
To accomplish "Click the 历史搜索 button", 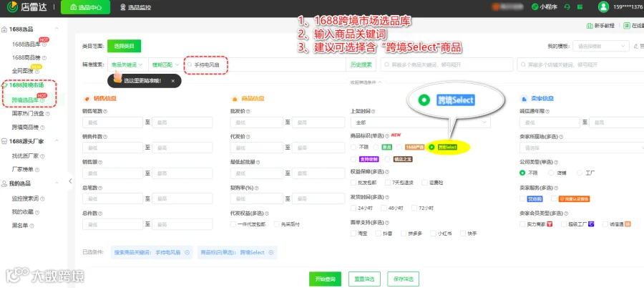I will pyautogui.click(x=361, y=64).
